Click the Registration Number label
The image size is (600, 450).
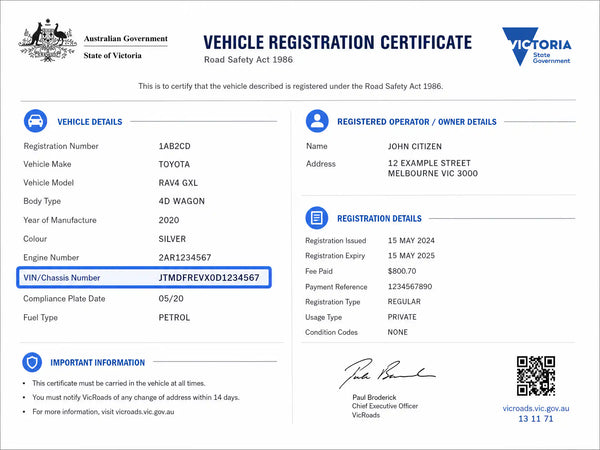tap(61, 146)
